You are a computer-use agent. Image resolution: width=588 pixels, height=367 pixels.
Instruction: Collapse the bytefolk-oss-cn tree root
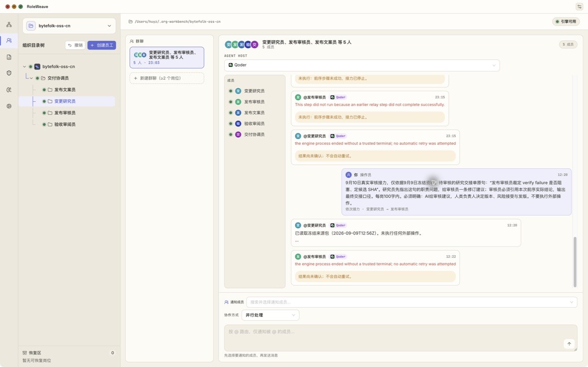click(24, 66)
